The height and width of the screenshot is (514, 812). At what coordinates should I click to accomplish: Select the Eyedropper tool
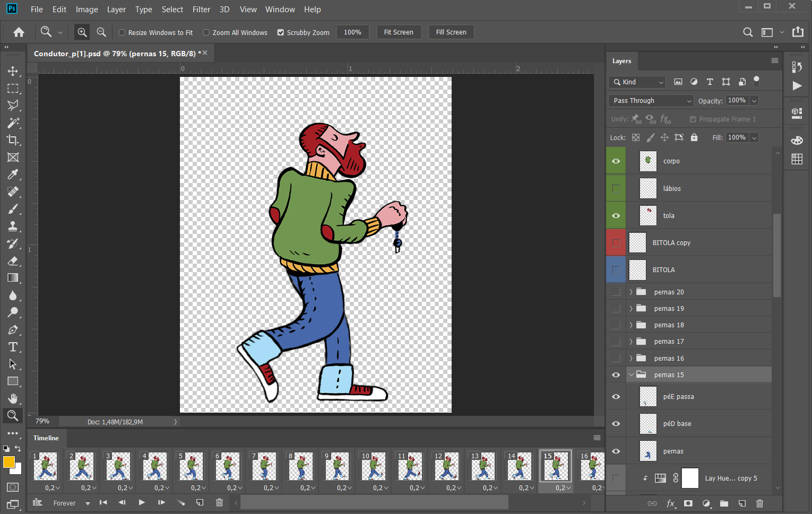click(13, 175)
